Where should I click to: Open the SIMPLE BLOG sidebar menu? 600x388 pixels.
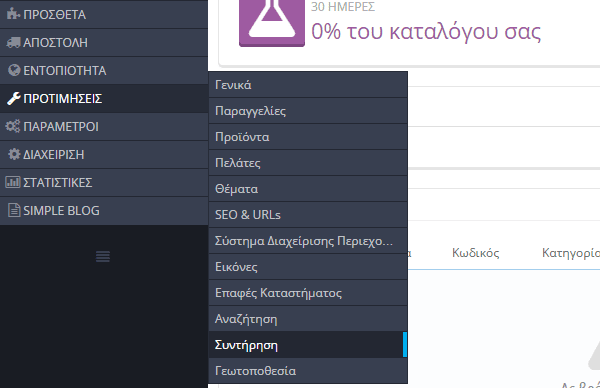point(104,210)
